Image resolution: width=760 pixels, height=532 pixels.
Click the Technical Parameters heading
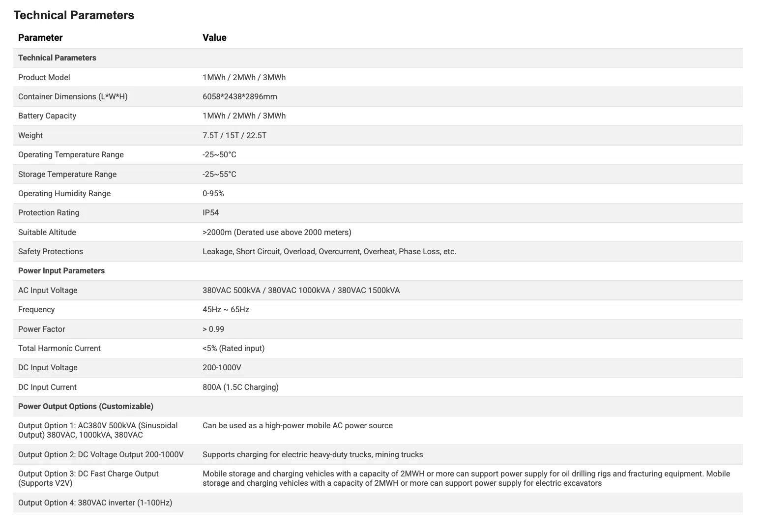pos(74,15)
